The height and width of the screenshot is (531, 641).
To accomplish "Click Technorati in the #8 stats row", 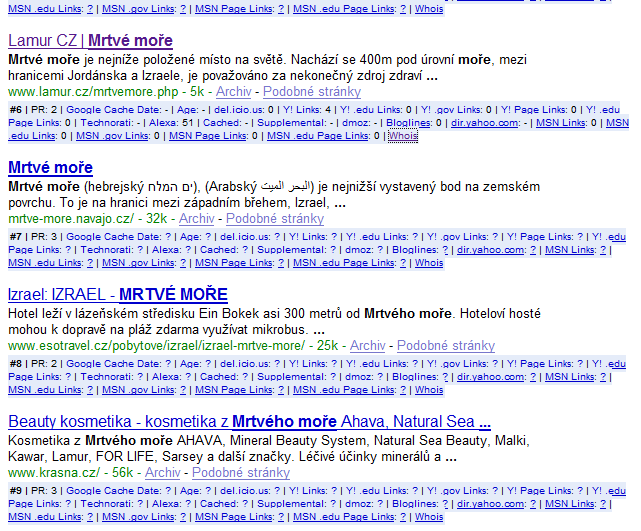I will click(107, 377).
